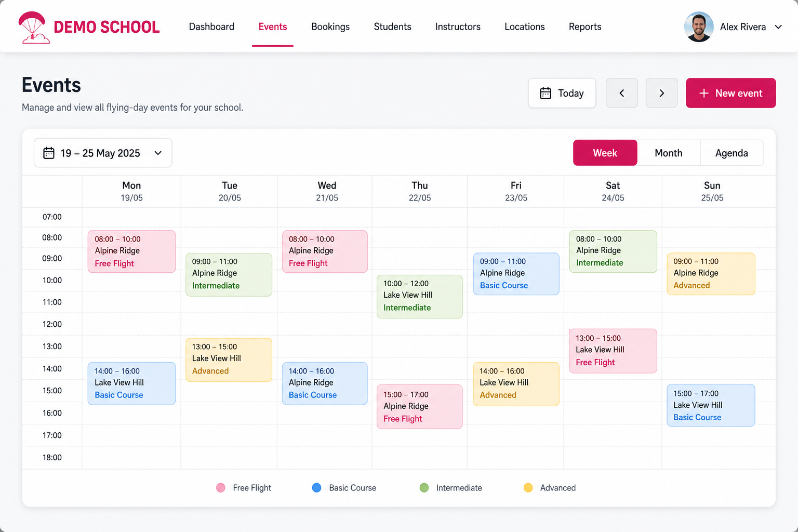This screenshot has width=798, height=532.
Task: Switch to Agenda view
Action: [x=731, y=153]
